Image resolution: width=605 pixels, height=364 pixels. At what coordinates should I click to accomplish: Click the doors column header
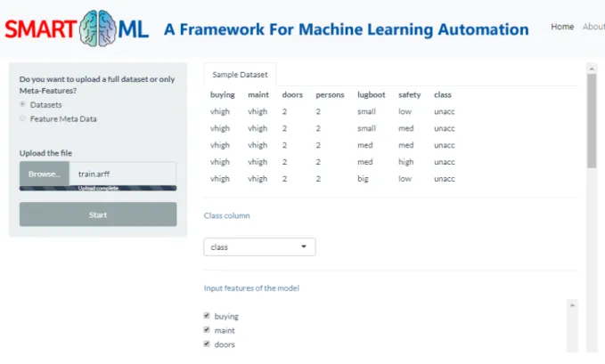pyautogui.click(x=292, y=95)
